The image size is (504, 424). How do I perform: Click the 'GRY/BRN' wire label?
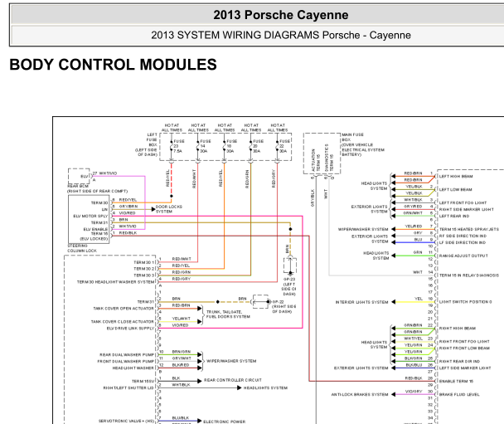pos(128,207)
